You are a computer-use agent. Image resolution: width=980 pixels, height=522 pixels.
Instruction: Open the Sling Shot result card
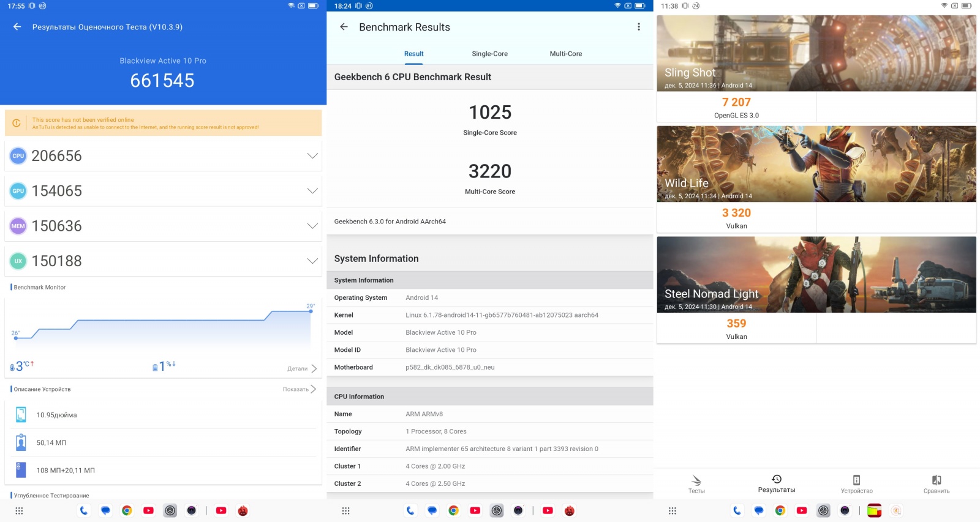[x=816, y=69]
